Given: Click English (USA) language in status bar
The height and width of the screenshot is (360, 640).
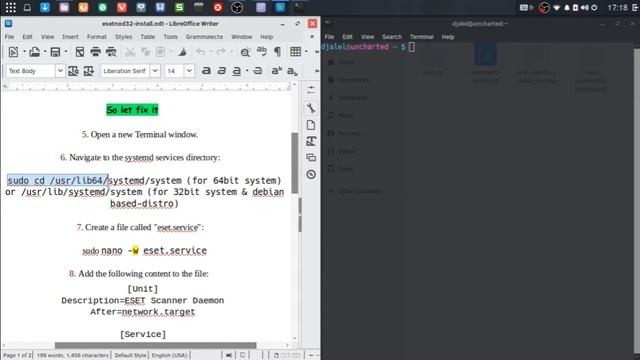Looking at the screenshot, I should [169, 356].
